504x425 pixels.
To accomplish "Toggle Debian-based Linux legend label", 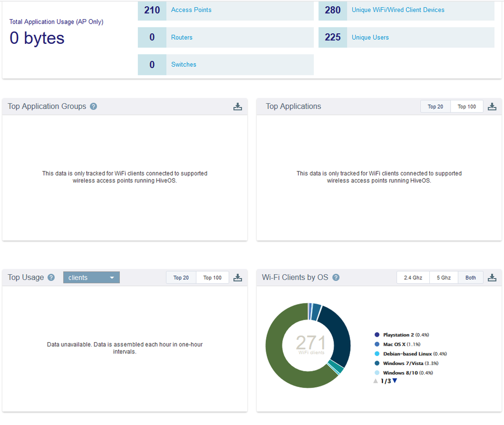I will coord(415,354).
